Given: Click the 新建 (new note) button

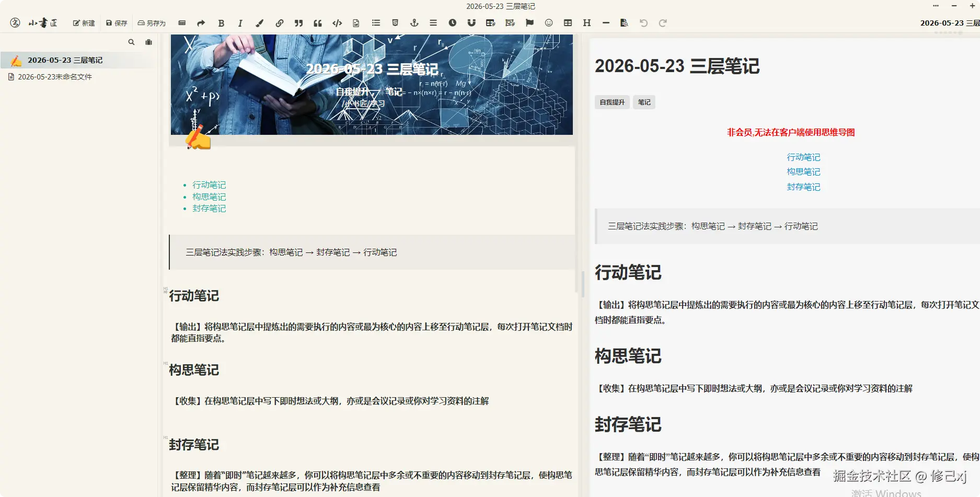Looking at the screenshot, I should [x=84, y=23].
